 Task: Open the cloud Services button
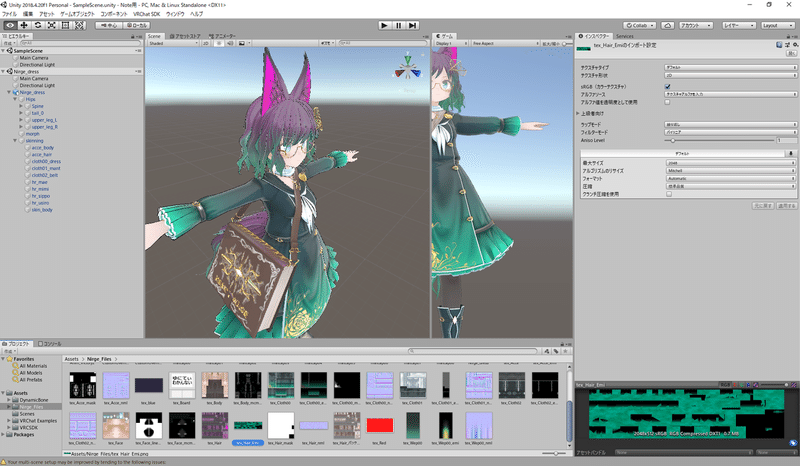667,25
